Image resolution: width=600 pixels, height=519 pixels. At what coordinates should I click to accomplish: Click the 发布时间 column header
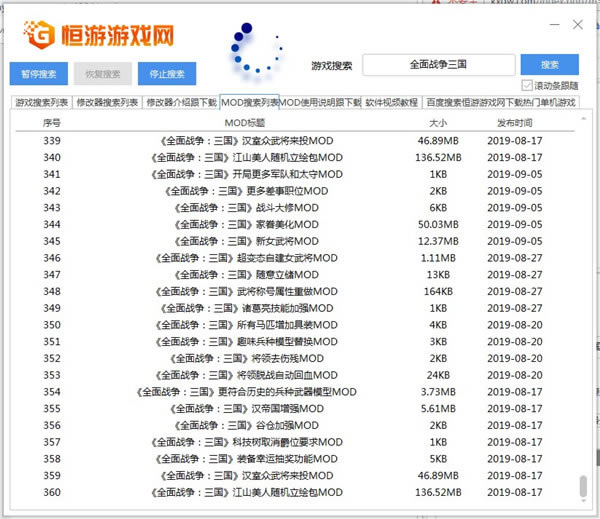(515, 123)
